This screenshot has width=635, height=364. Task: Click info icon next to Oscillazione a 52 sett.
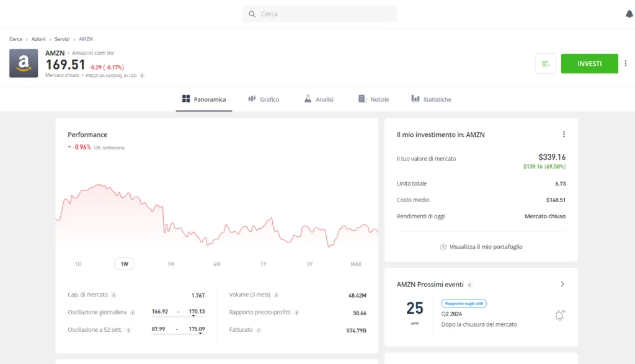coord(128,330)
